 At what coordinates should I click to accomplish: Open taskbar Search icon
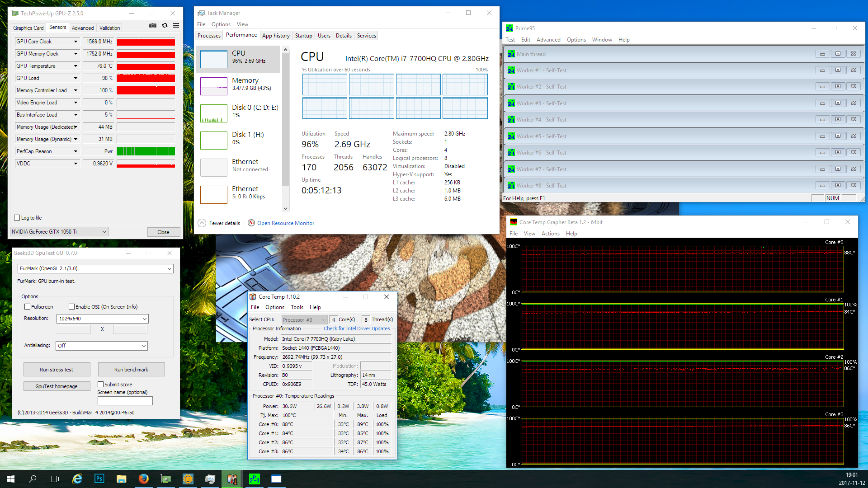tap(33, 479)
